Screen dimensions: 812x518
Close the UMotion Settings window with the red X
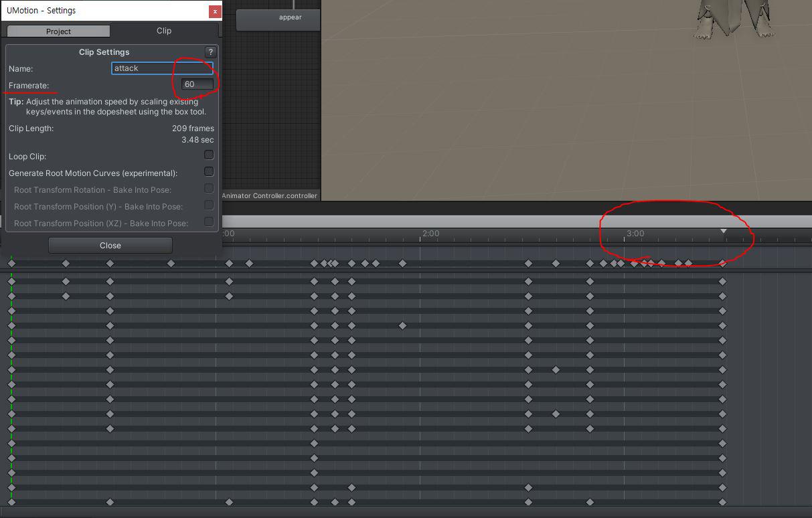coord(214,11)
